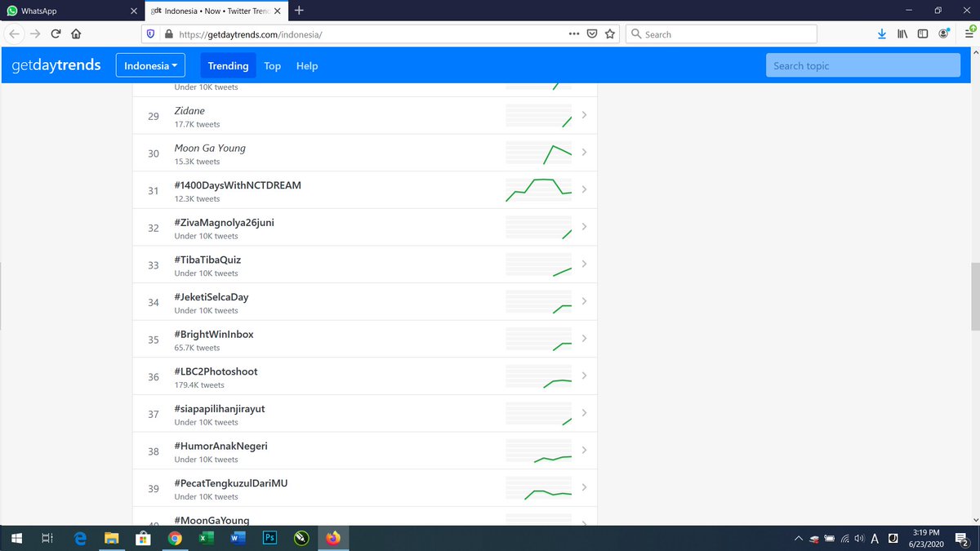The image size is (980, 551).
Task: Open tracking protection shield info
Action: pos(151,34)
